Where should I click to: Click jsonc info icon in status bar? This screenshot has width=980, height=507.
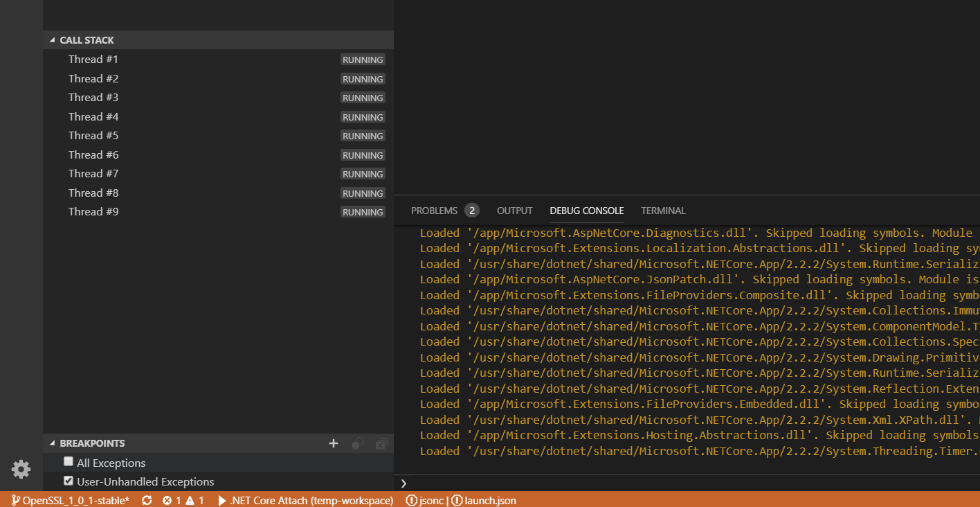pos(412,500)
